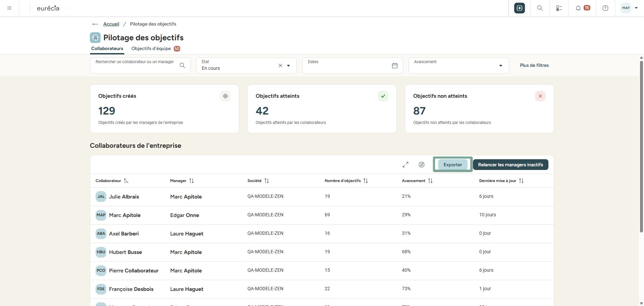The image size is (644, 306).
Task: Click the search icon in collaborator search field
Action: click(x=182, y=65)
